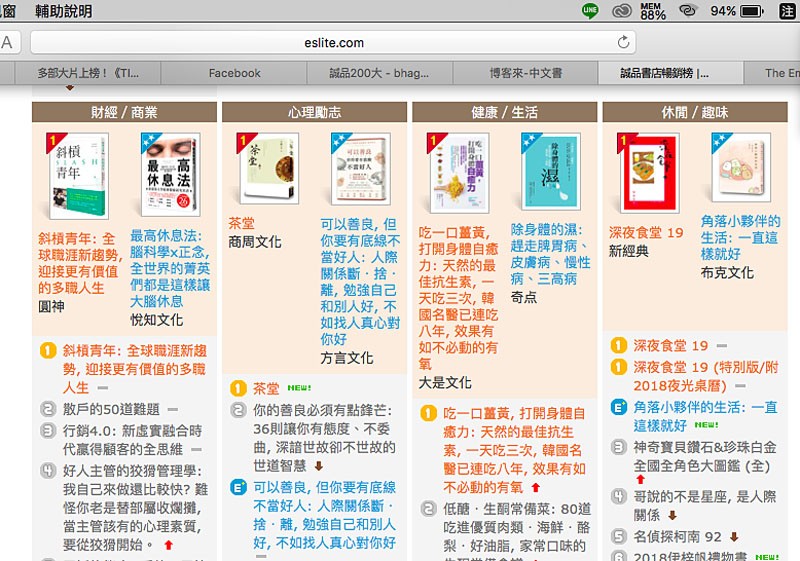This screenshot has width=800, height=561.
Task: Click the E-book badge beside 角落小夥伴的生活
Action: (618, 407)
